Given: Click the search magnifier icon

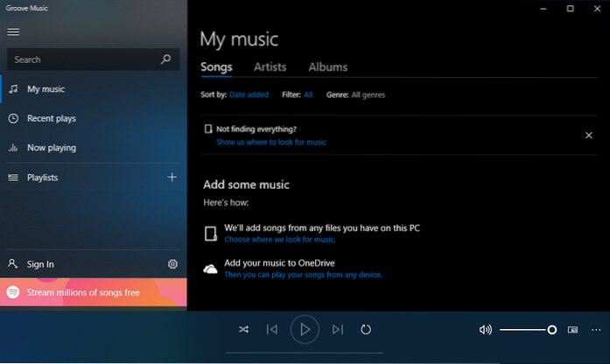Looking at the screenshot, I should [x=166, y=59].
